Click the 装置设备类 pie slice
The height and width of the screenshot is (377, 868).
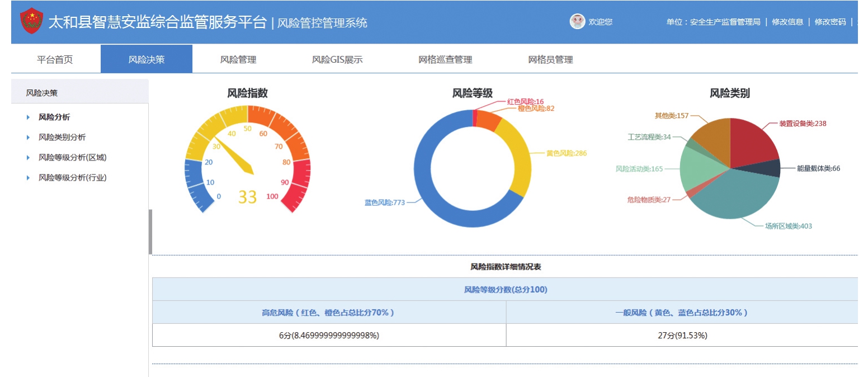[753, 141]
